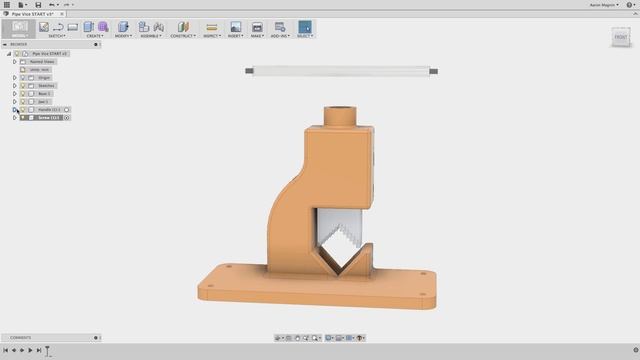The image size is (640, 360).
Task: Click the Create Sketch icon
Action: point(44,27)
